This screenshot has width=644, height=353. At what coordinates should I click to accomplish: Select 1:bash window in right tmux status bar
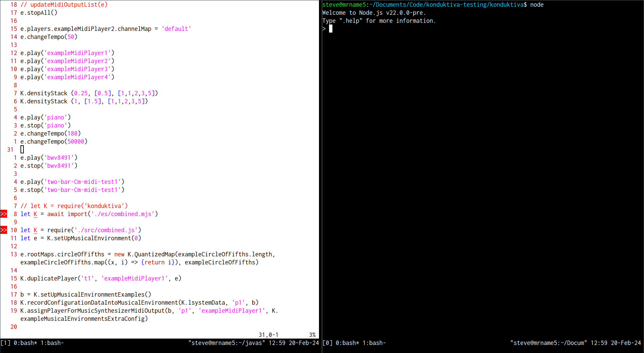click(x=374, y=343)
